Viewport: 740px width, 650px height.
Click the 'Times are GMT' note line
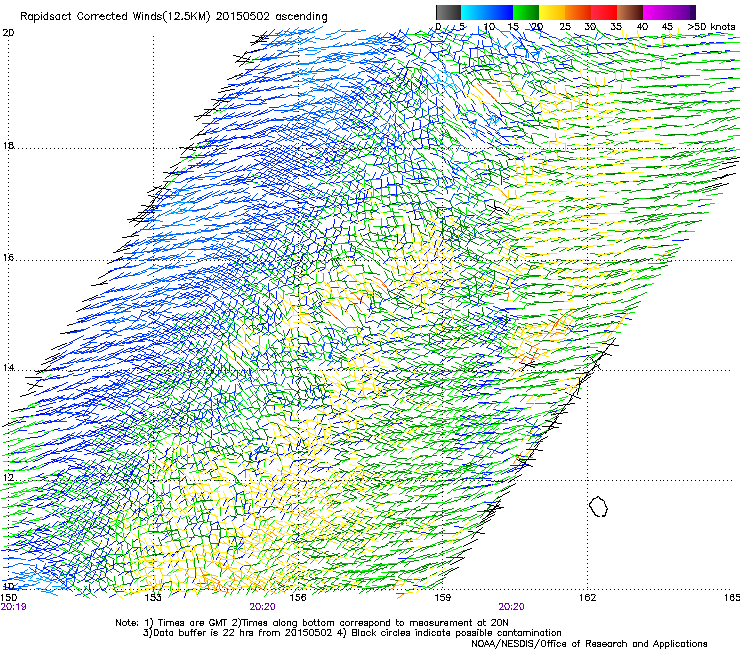tap(312, 623)
